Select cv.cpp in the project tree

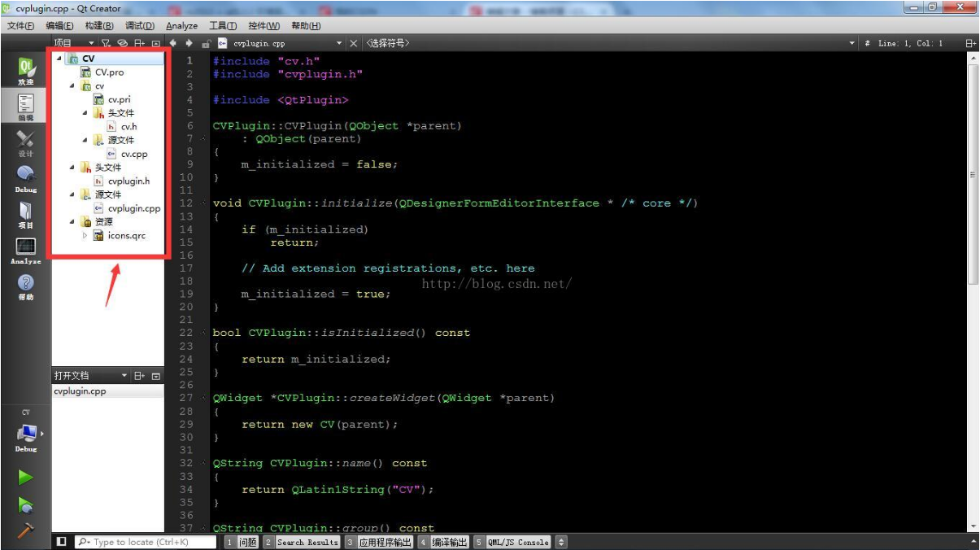[x=127, y=154]
